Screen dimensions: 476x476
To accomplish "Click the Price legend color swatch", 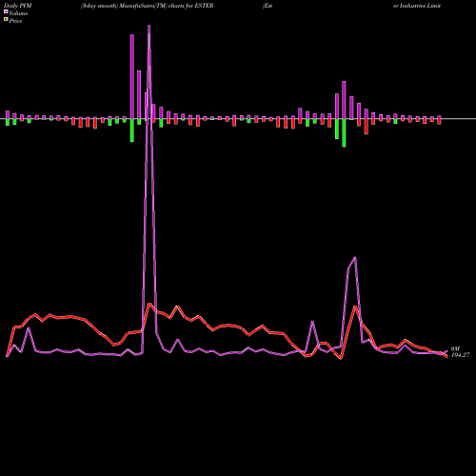I will click(x=6, y=20).
